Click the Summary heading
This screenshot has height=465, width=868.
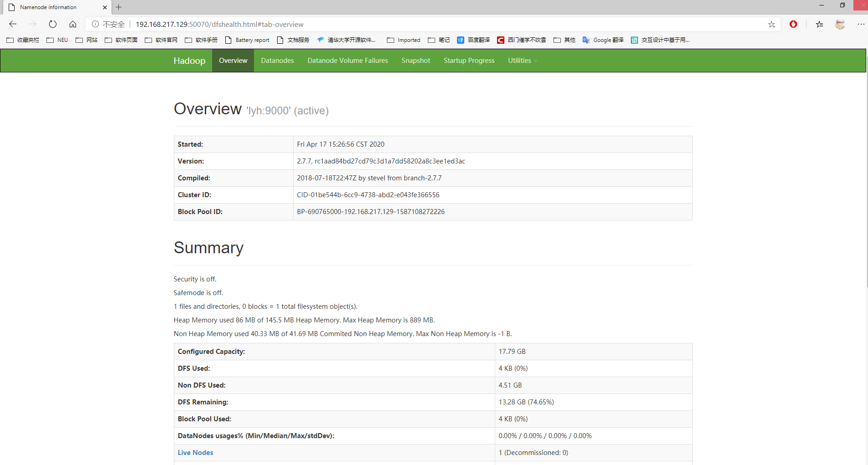(208, 248)
